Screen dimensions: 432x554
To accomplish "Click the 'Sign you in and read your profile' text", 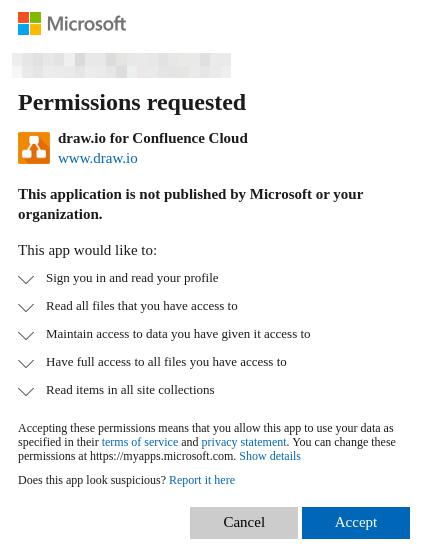I will [x=132, y=278].
